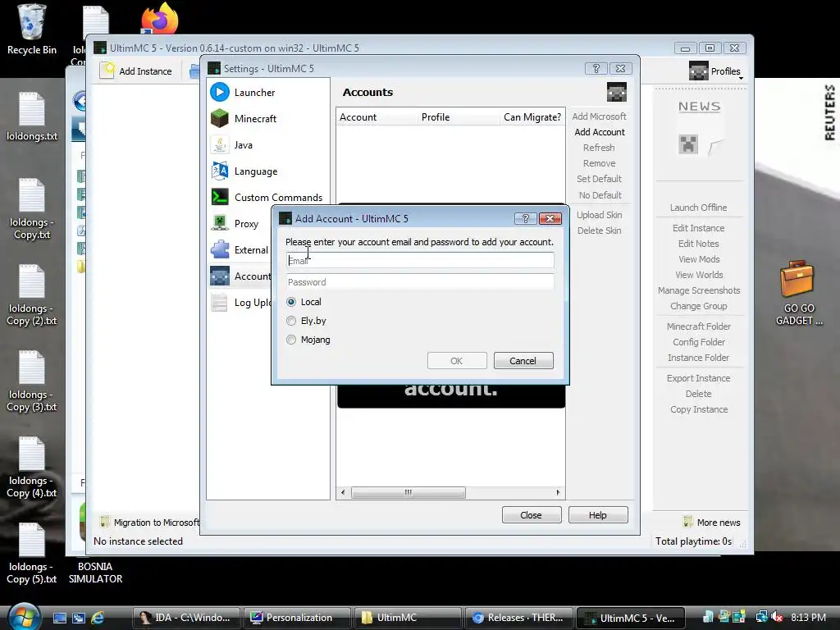Select the loldongs.txt desktop file

pos(32,116)
